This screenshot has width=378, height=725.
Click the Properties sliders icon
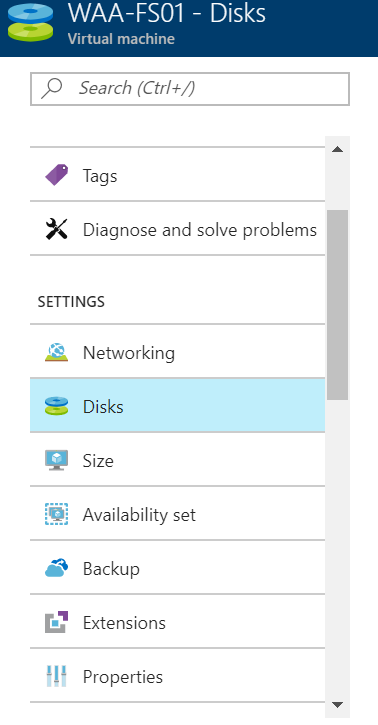coord(56,676)
